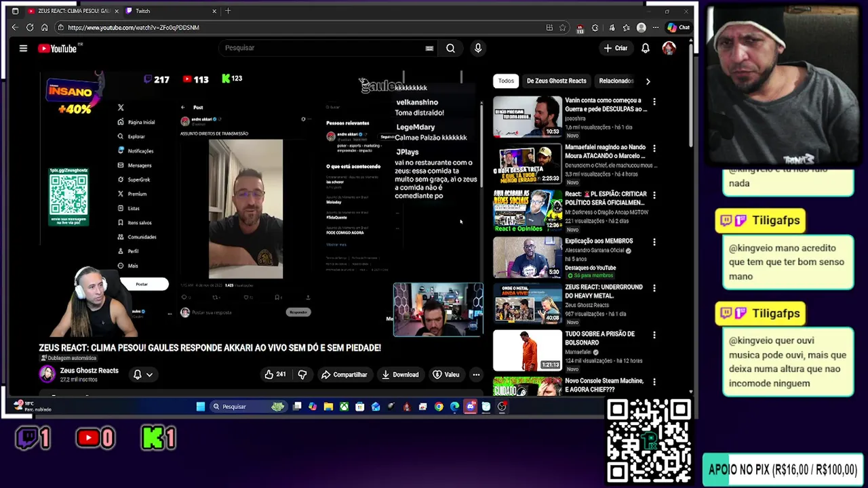The height and width of the screenshot is (488, 868).
Task: Open Windows Start menu
Action: (201, 407)
